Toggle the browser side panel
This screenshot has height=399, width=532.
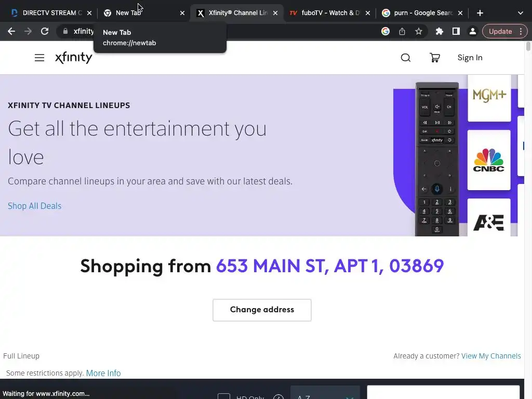point(456,32)
